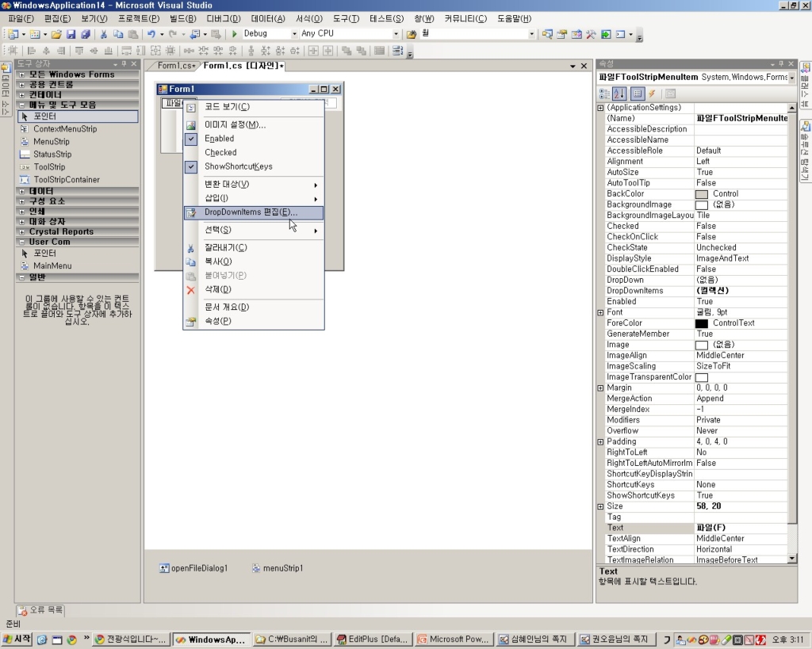The height and width of the screenshot is (649, 812).
Task: Switch to the Form1.cs code tab
Action: click(x=175, y=66)
